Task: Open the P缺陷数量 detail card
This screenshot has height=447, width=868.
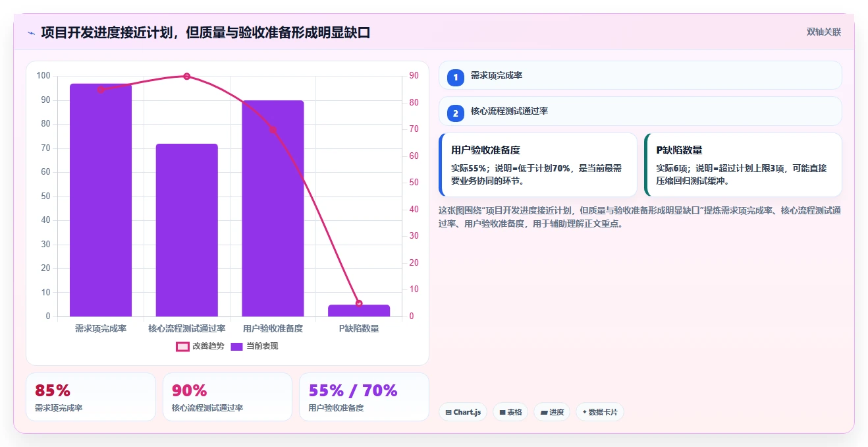Action: 743,165
